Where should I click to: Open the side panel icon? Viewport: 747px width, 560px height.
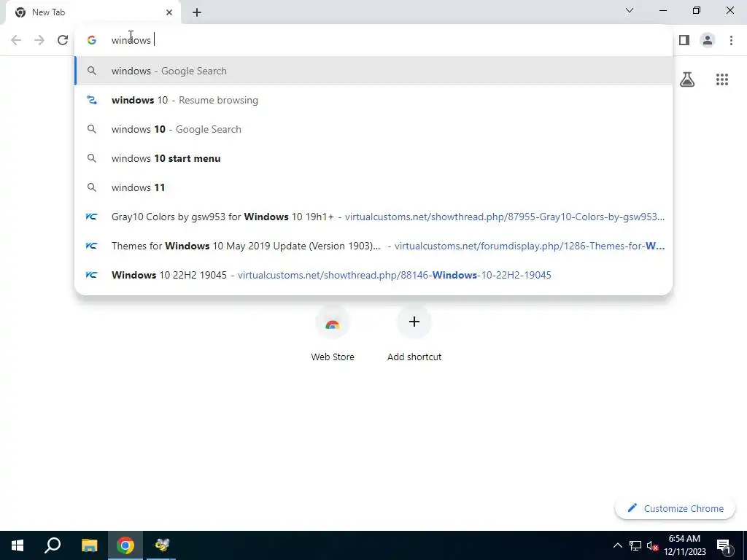pyautogui.click(x=684, y=40)
